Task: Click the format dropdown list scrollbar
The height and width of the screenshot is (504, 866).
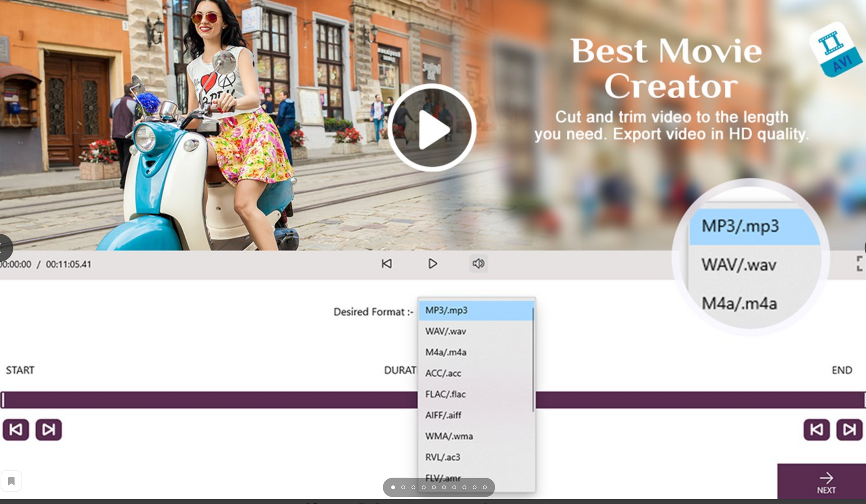Action: point(533,359)
